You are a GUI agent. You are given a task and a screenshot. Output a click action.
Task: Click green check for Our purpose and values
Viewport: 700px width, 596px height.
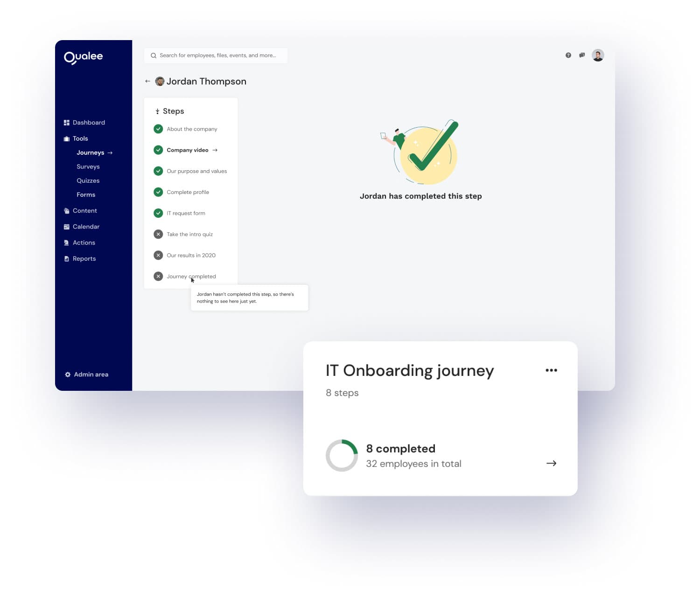158,171
